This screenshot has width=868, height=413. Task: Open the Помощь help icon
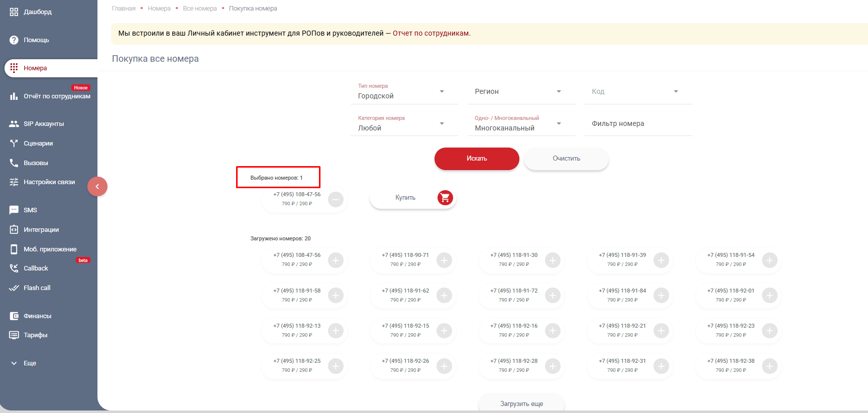(x=14, y=40)
